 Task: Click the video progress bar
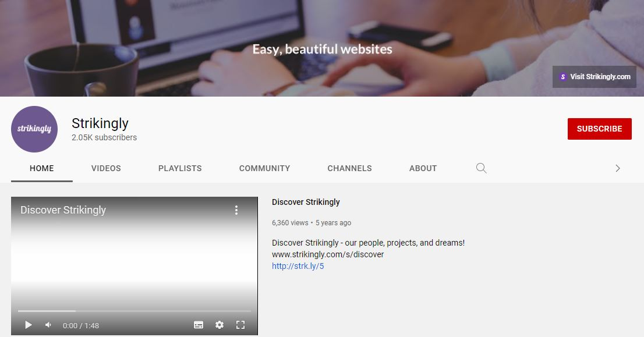point(134,311)
